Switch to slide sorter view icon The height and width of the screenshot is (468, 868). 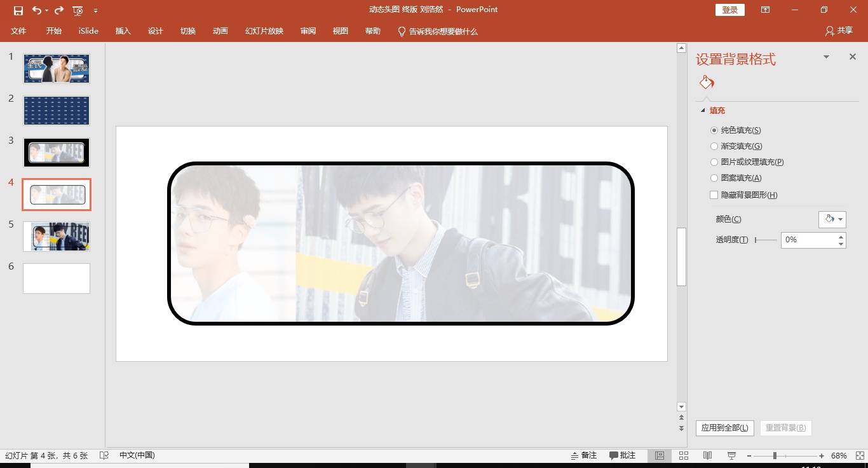(683, 455)
